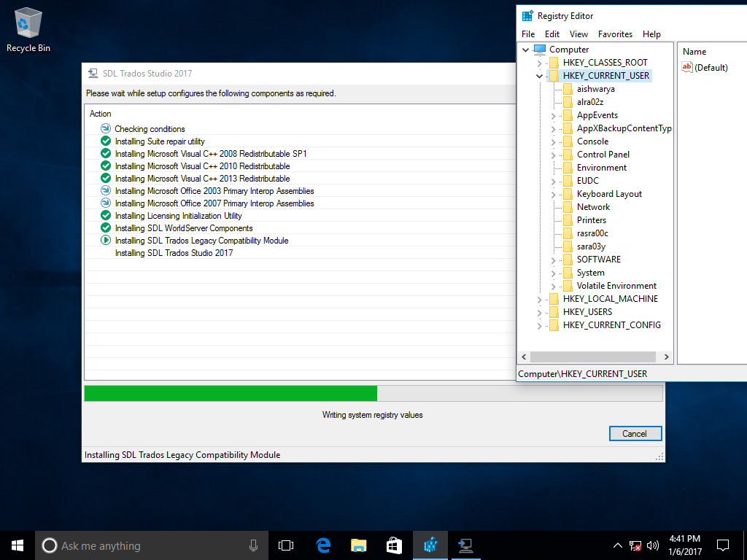
Task: Click the Cortana microphone icon
Action: point(253,545)
